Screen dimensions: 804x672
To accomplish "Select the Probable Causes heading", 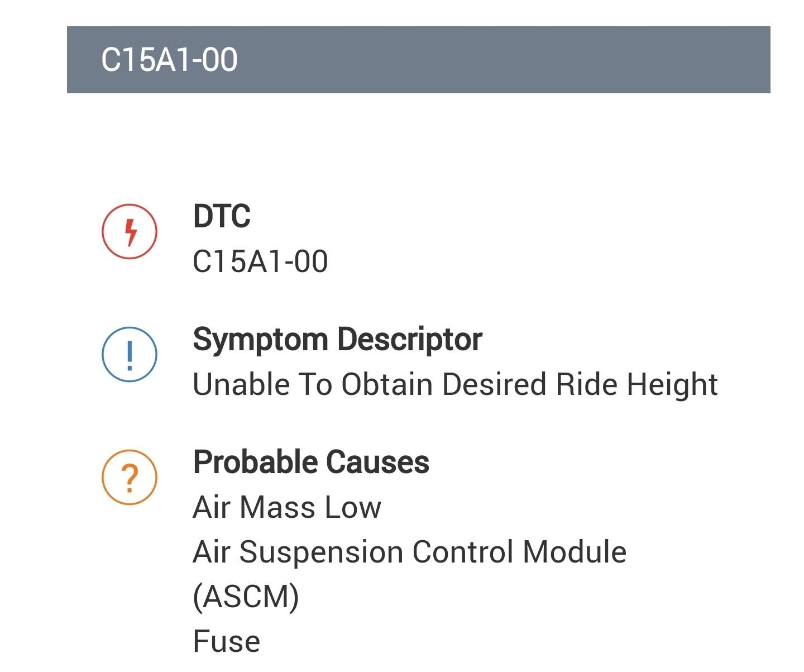I will pyautogui.click(x=311, y=462).
